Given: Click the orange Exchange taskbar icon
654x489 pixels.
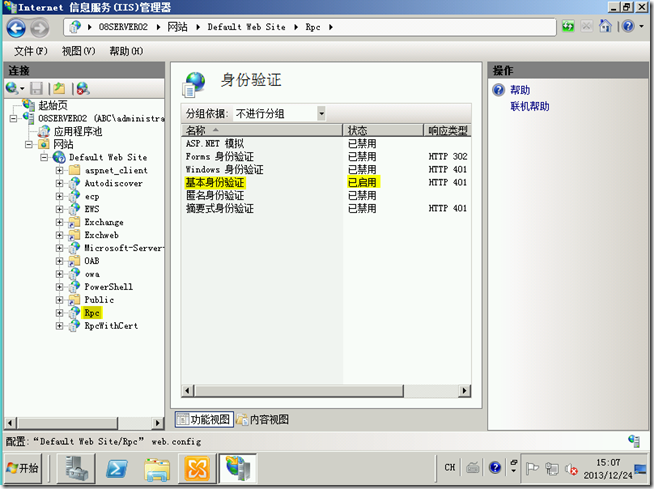Looking at the screenshot, I should (x=197, y=468).
